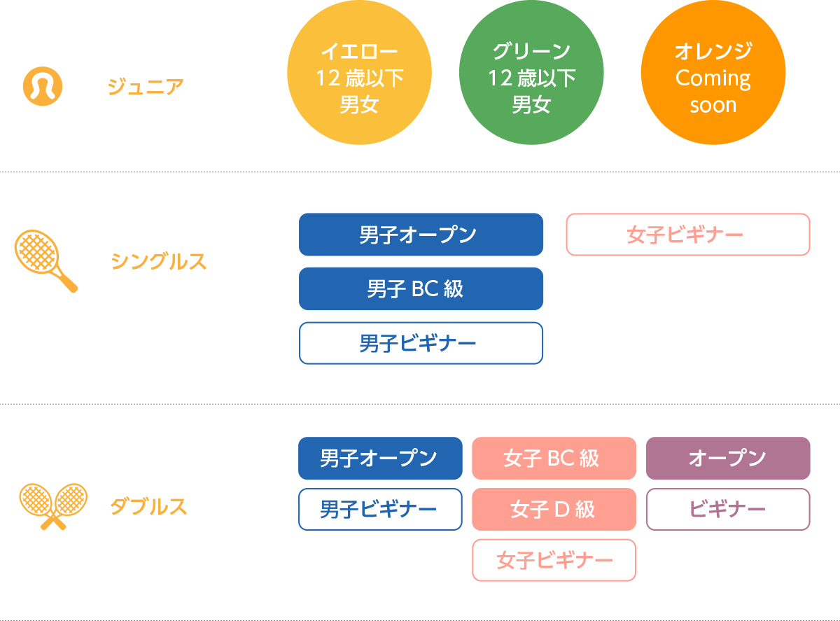Image resolution: width=840 pixels, height=621 pixels.
Task: Choose doubles 女子 D 級 button
Action: [x=554, y=509]
